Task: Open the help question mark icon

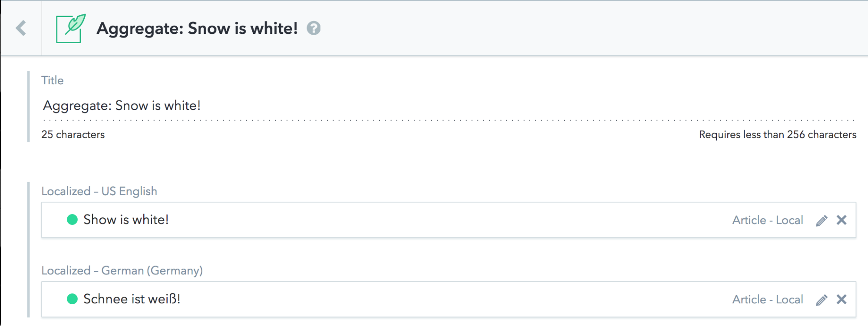Action: (x=314, y=28)
